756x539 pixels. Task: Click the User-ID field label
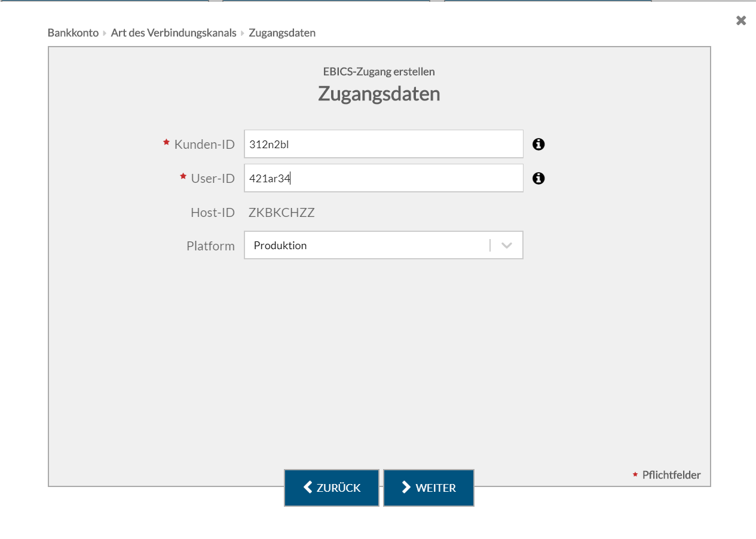(x=213, y=178)
